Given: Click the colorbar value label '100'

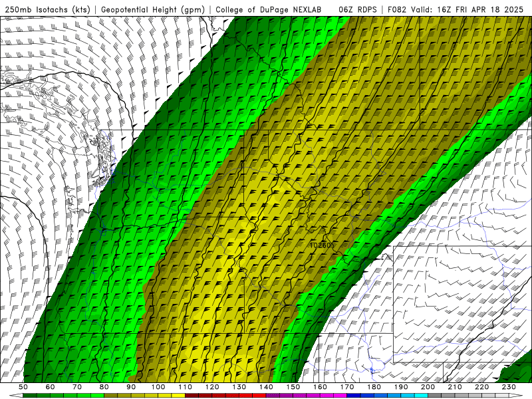Looking at the screenshot, I should click(158, 387).
